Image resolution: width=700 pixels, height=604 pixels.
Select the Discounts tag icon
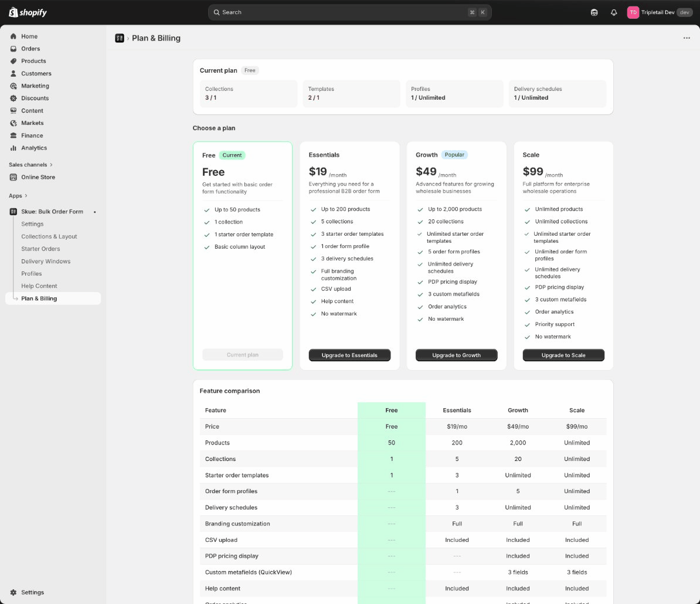13,98
